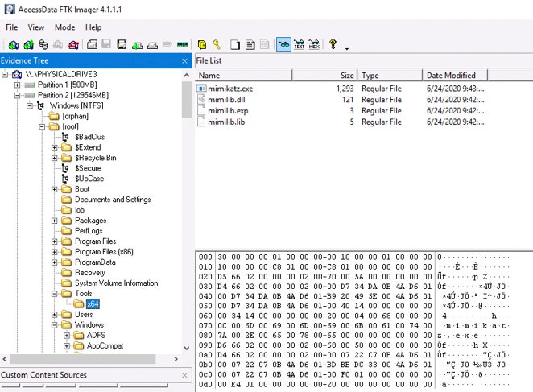This screenshot has width=533, height=392.
Task: Click the Remove All Evidence Items icon
Action: (x=73, y=44)
